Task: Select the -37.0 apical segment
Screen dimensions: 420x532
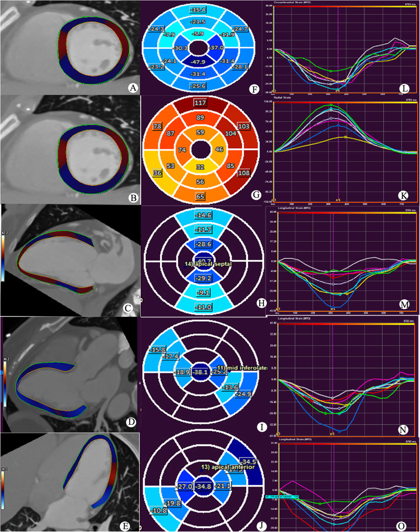Action: (x=216, y=48)
